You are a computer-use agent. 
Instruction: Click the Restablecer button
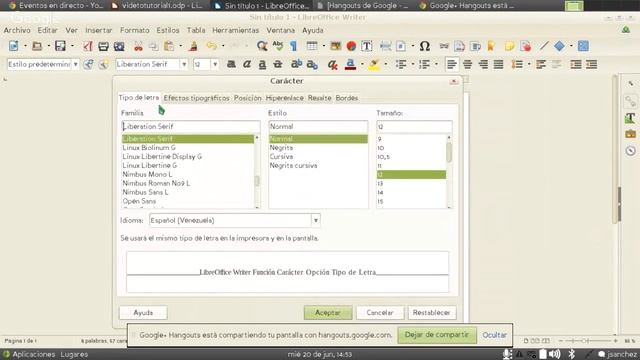(431, 313)
